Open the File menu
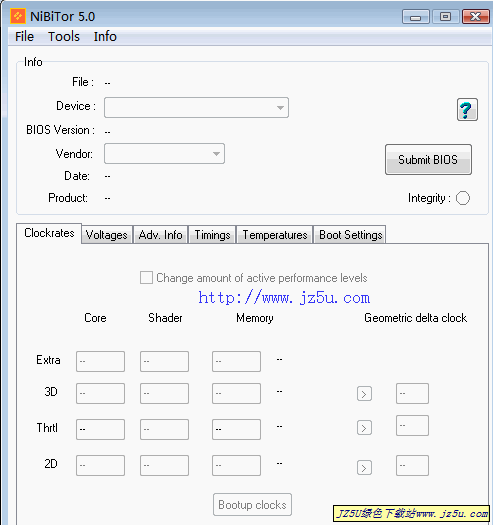This screenshot has height=525, width=493. coord(24,36)
